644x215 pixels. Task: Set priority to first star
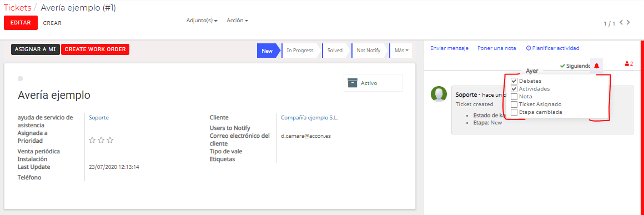click(x=92, y=140)
